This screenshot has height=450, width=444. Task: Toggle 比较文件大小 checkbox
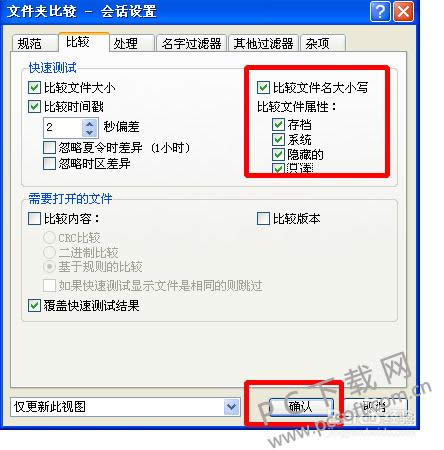(x=34, y=88)
